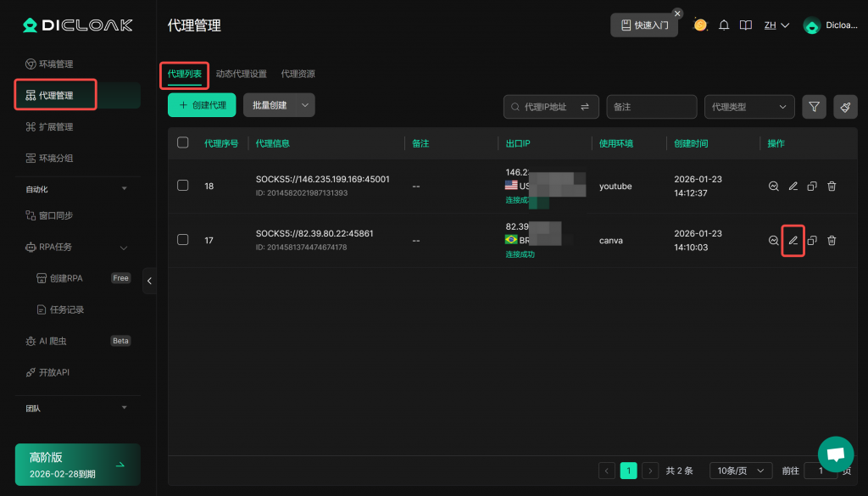Viewport: 868px width, 496px height.
Task: Expand the 10条/页 page size dropdown
Action: click(x=740, y=471)
